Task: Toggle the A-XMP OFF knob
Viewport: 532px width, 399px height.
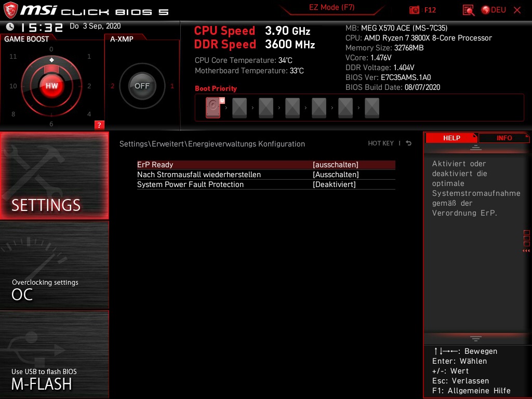Action: click(x=142, y=86)
